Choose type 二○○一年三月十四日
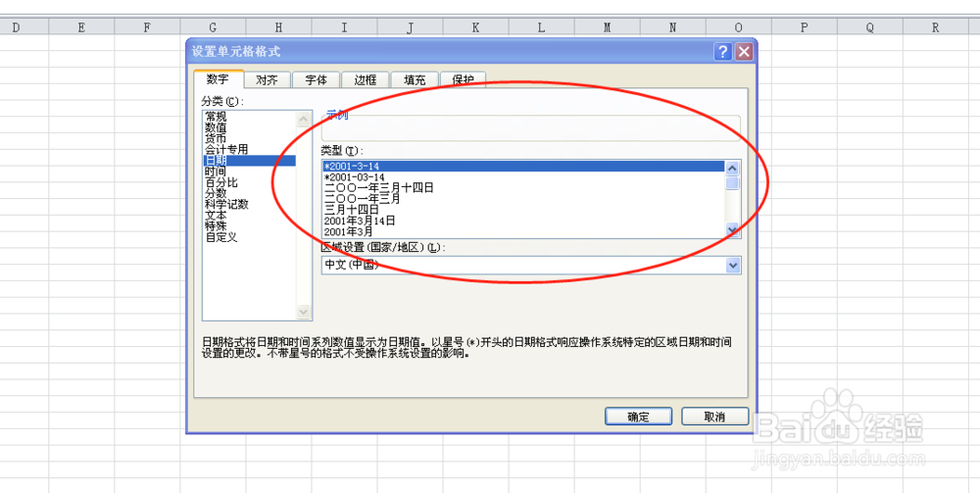Viewport: 980px width, 493px height. tap(523, 188)
